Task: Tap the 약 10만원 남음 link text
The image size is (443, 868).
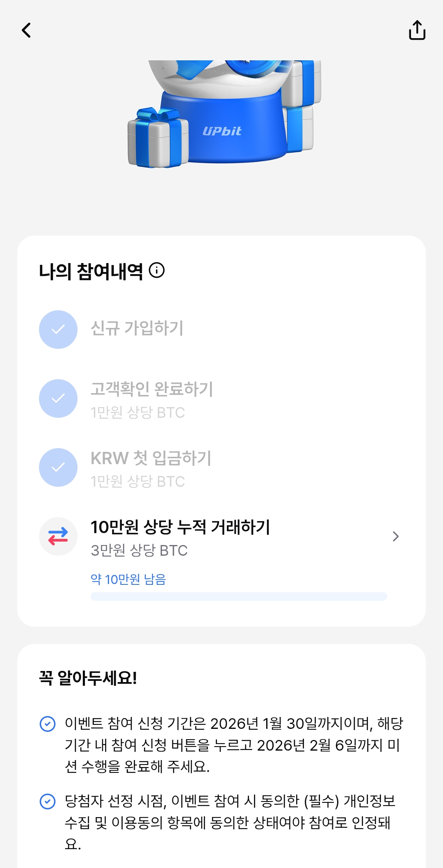Action: [128, 579]
